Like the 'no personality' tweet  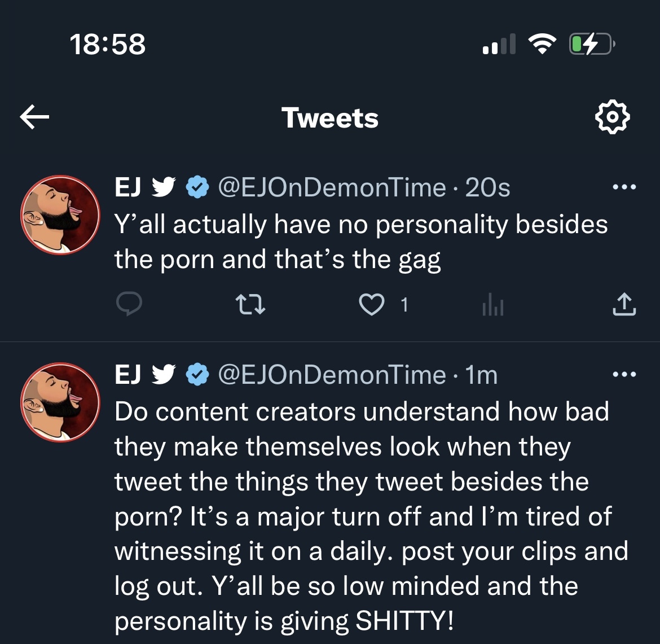tap(371, 305)
